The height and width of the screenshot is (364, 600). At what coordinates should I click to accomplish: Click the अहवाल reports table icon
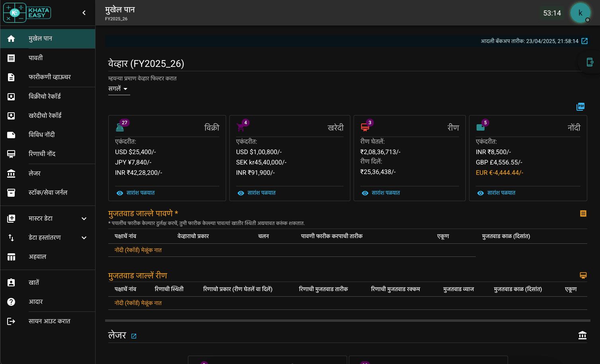[11, 257]
